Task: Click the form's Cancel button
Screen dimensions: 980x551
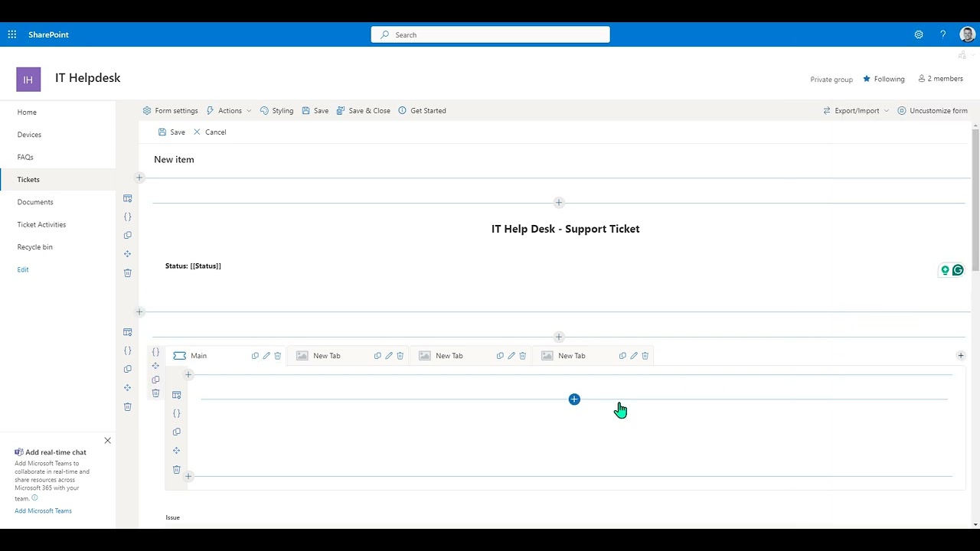Action: coord(210,132)
